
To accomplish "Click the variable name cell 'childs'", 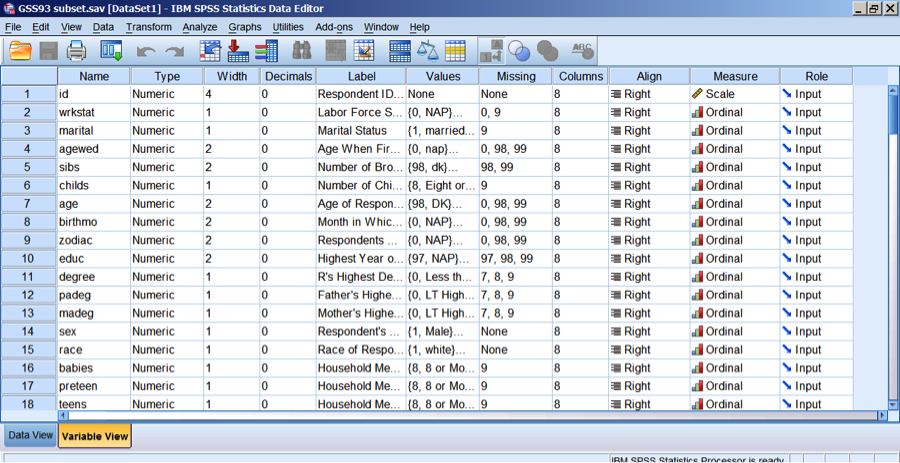I will [94, 185].
